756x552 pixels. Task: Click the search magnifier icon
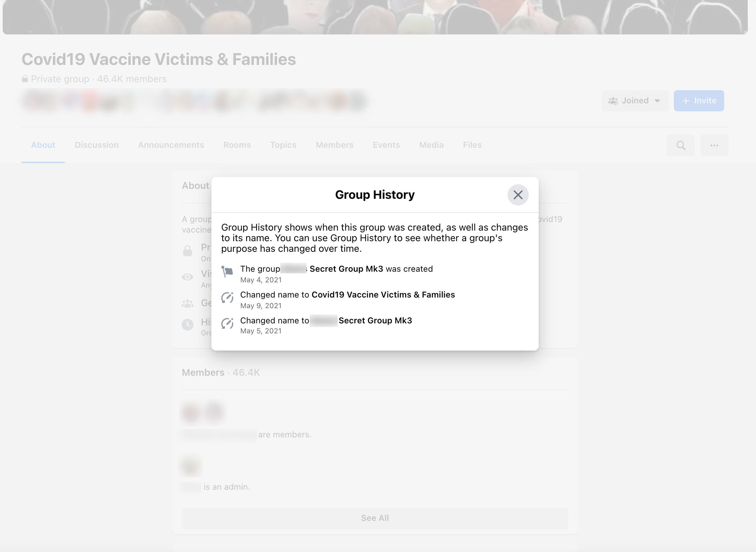680,145
